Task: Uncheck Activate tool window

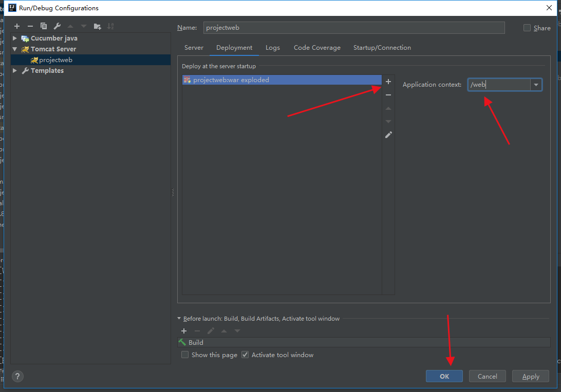Action: click(245, 355)
